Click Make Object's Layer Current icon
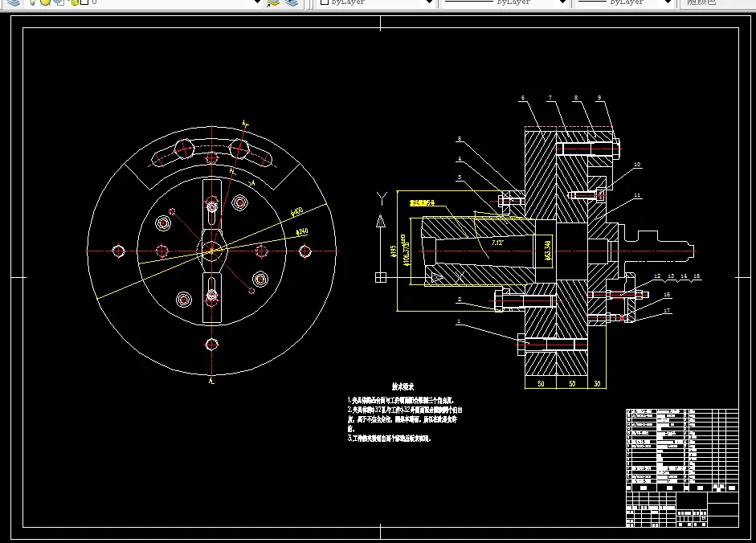This screenshot has width=756, height=543. pyautogui.click(x=273, y=2)
